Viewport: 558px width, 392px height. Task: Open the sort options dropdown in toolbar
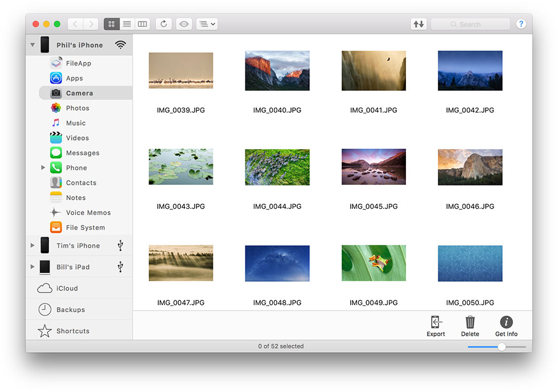pyautogui.click(x=207, y=24)
